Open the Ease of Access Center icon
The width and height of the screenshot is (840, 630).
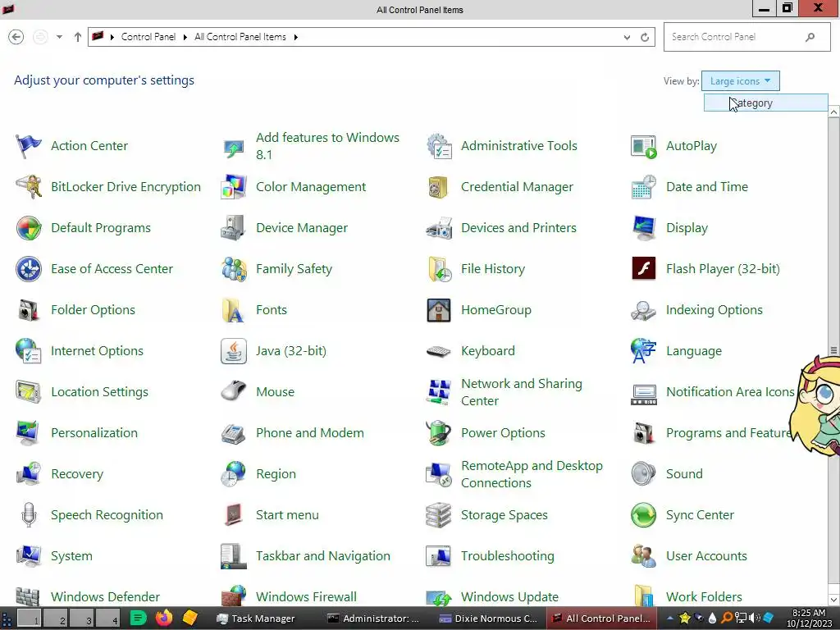pos(29,269)
